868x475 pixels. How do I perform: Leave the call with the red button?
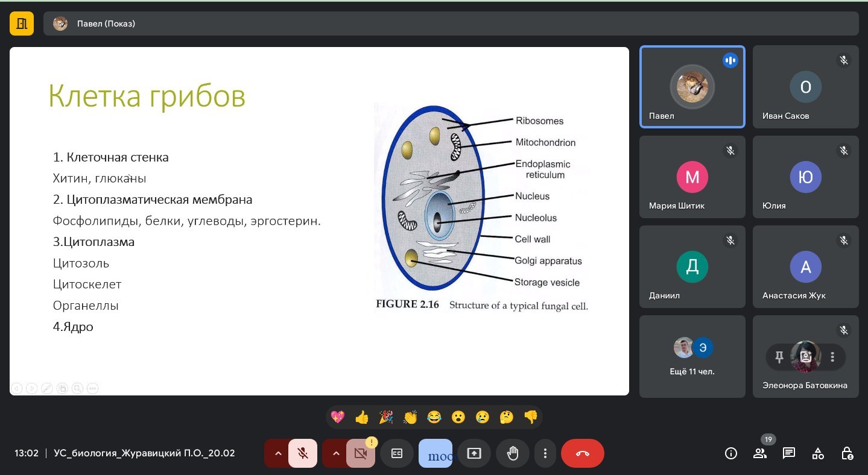click(x=582, y=453)
